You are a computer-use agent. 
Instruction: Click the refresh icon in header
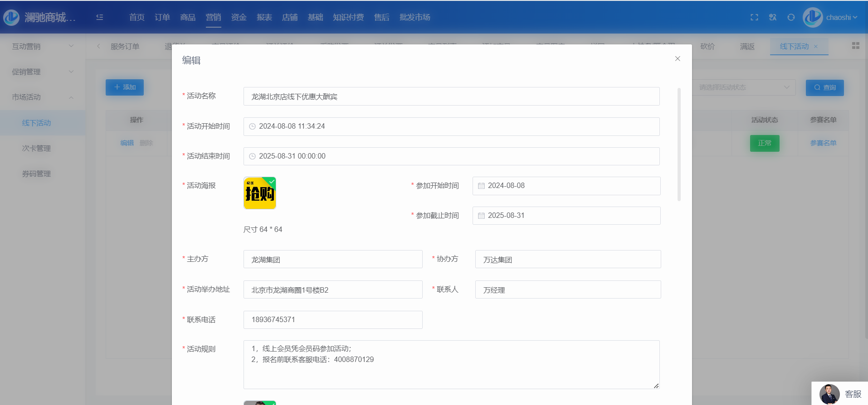[791, 17]
